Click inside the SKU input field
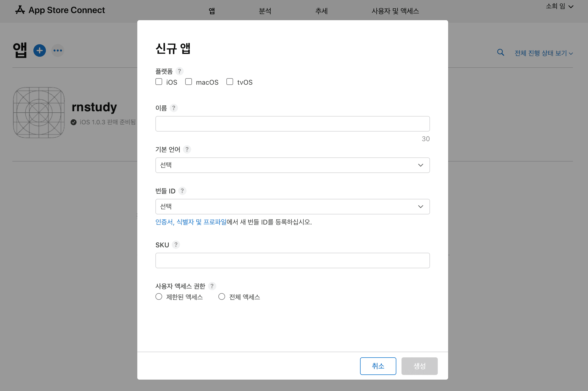Image resolution: width=588 pixels, height=391 pixels. (x=292, y=260)
